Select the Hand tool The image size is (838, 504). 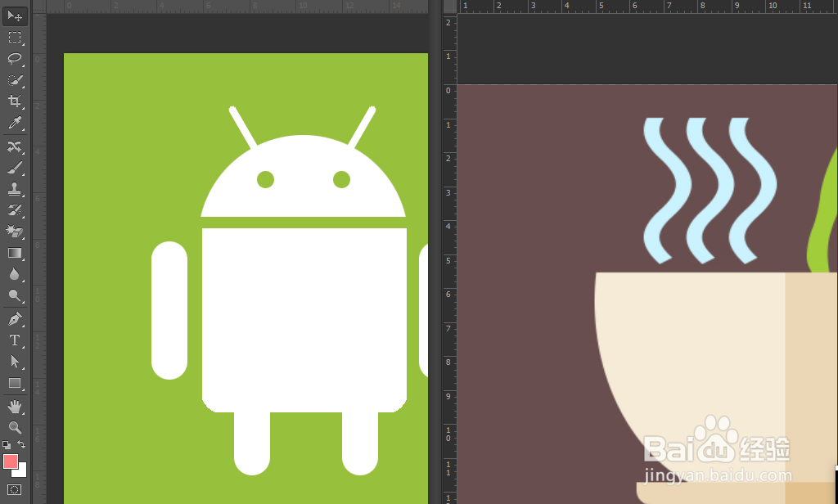coord(15,407)
